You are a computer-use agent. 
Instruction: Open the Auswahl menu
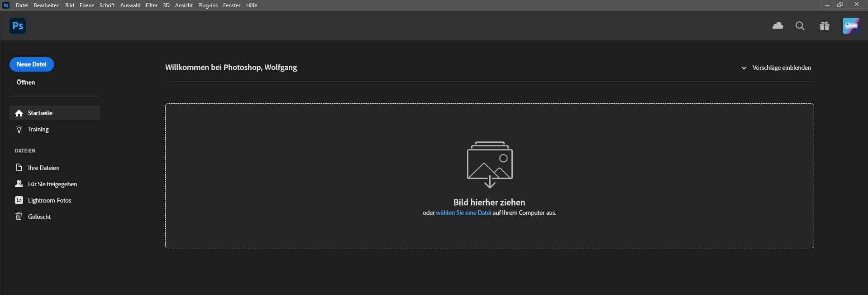point(130,5)
